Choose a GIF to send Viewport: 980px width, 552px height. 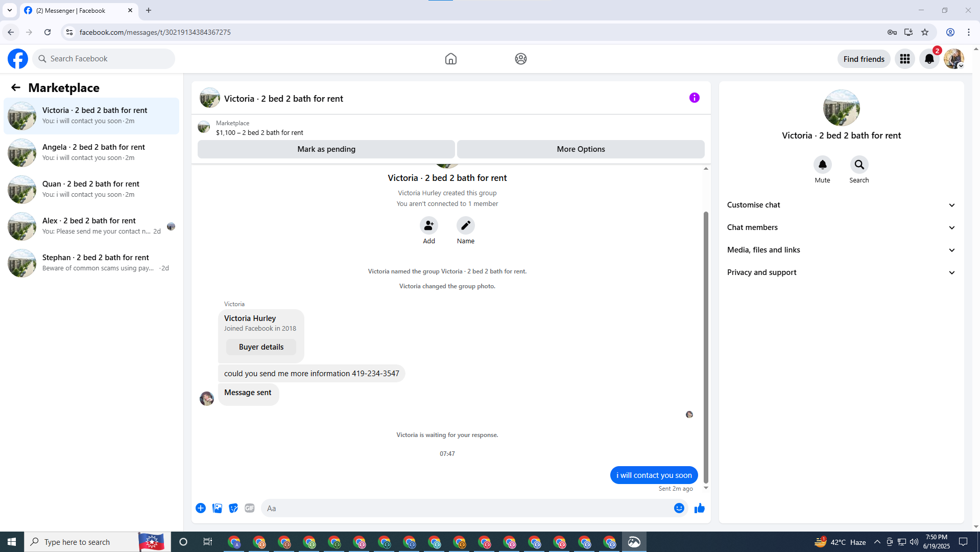[x=250, y=508]
